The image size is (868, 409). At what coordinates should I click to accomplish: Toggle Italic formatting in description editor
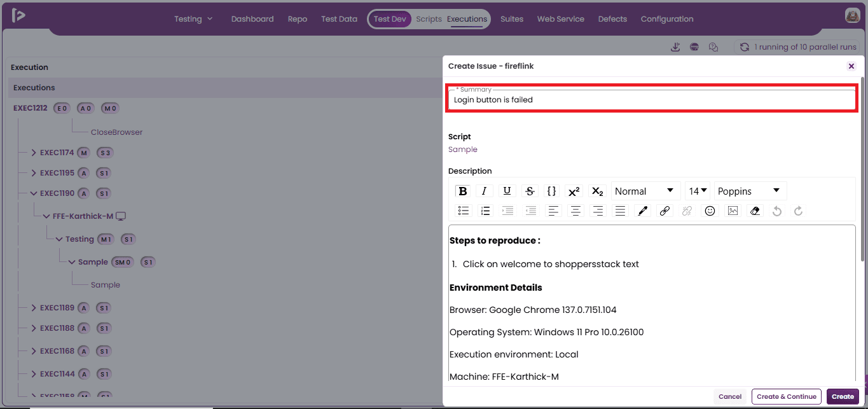pyautogui.click(x=485, y=191)
